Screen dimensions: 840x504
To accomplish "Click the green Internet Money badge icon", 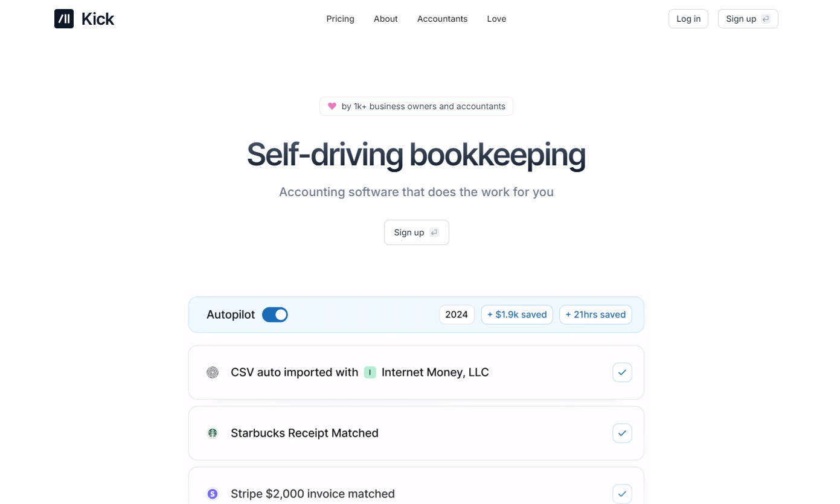I will click(370, 372).
